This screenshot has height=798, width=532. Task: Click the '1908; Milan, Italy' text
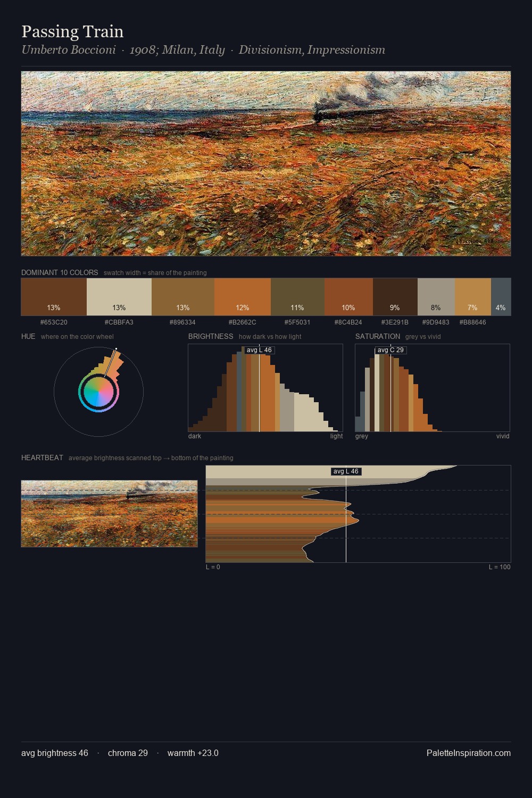pyautogui.click(x=177, y=50)
